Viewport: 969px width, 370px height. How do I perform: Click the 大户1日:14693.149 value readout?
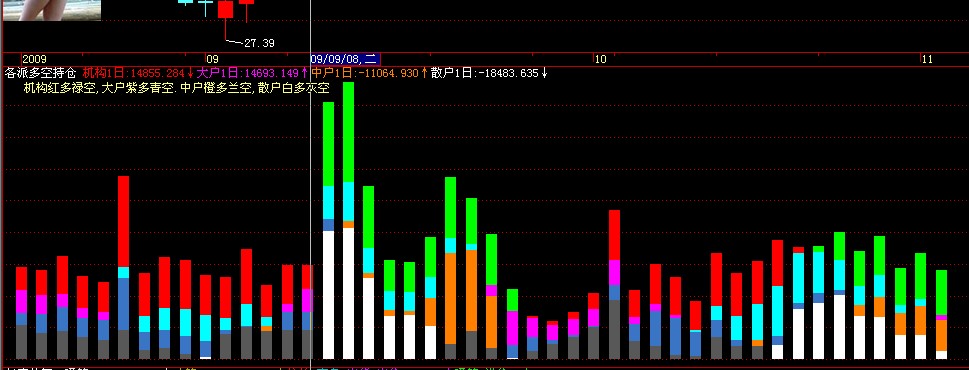252,73
